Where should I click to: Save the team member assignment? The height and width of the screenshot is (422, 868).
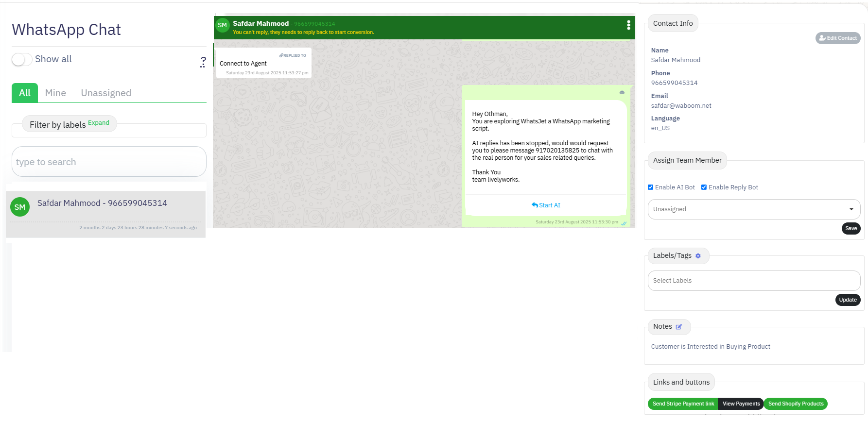click(851, 229)
